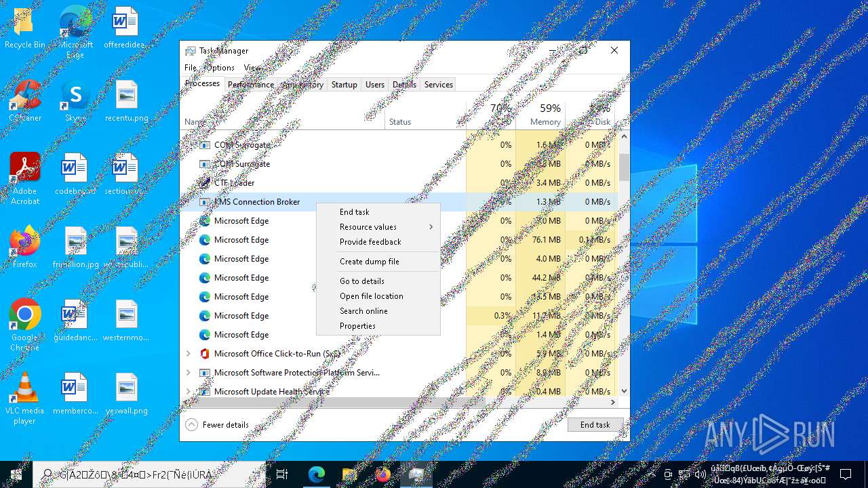The height and width of the screenshot is (488, 868).
Task: Select the frmillion.jpg image icon
Action: tap(75, 248)
